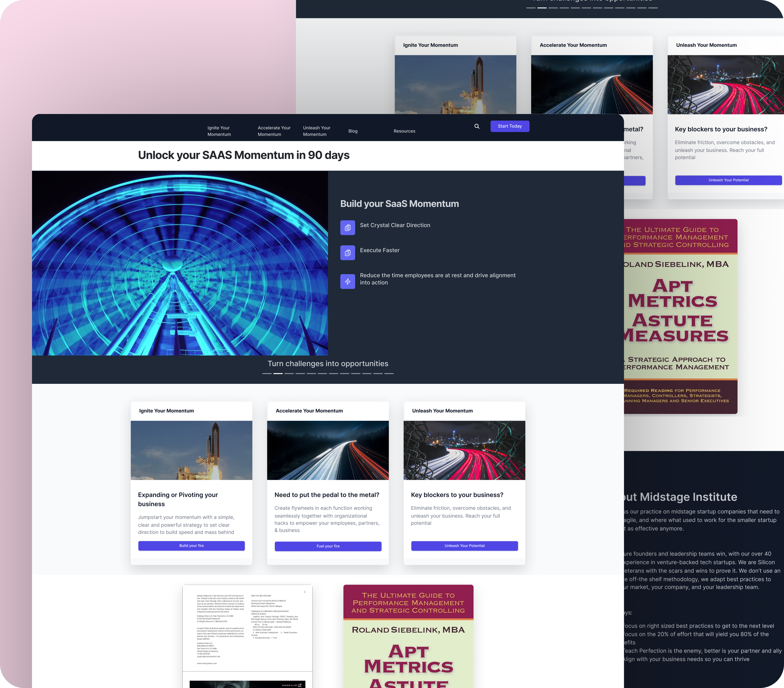Click the space shuttle launch card image
The height and width of the screenshot is (688, 784).
click(x=191, y=450)
